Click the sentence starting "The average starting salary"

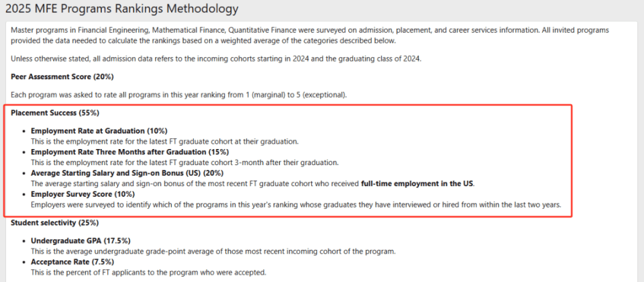click(253, 183)
